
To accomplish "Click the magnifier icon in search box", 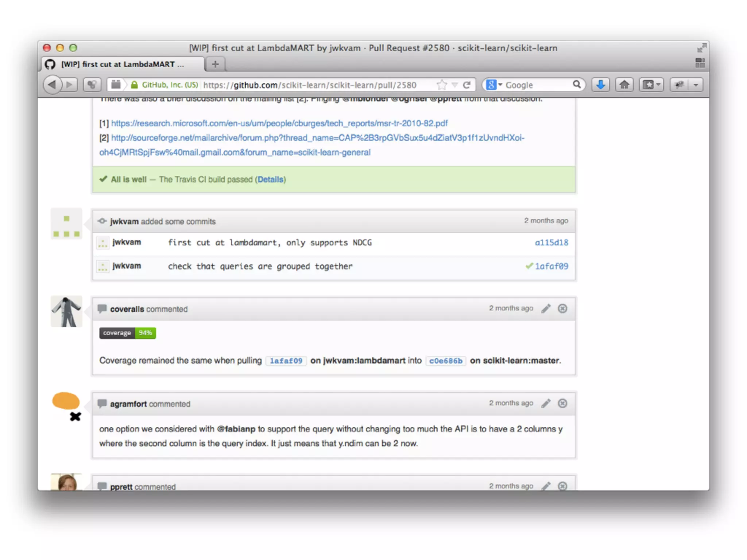I will point(576,85).
